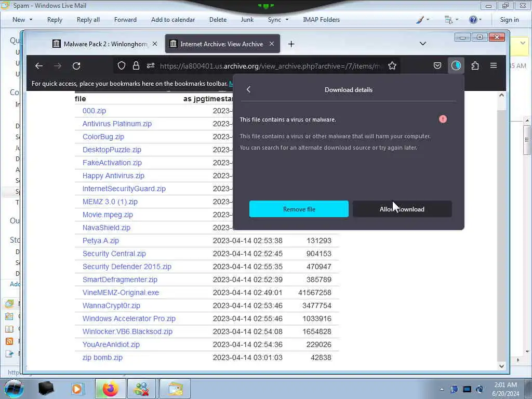The image size is (532, 399).
Task: Click Add to calendar in Live Mail
Action: click(x=173, y=20)
